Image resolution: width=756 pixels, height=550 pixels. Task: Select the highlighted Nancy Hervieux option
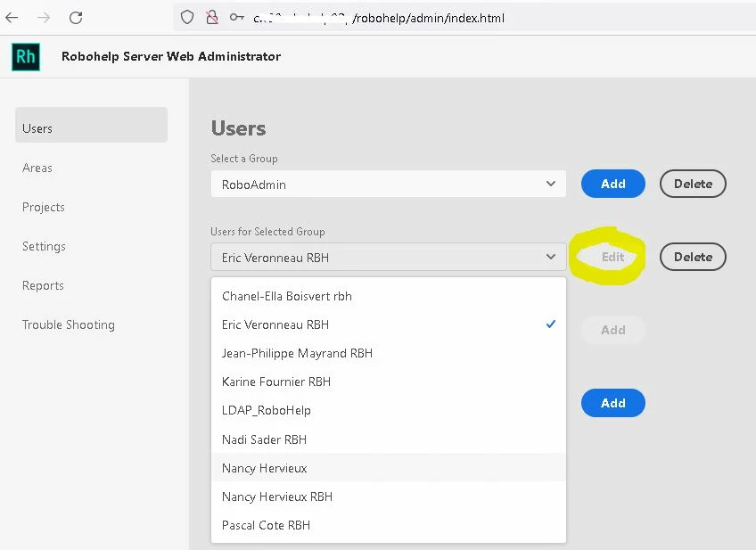click(x=389, y=468)
